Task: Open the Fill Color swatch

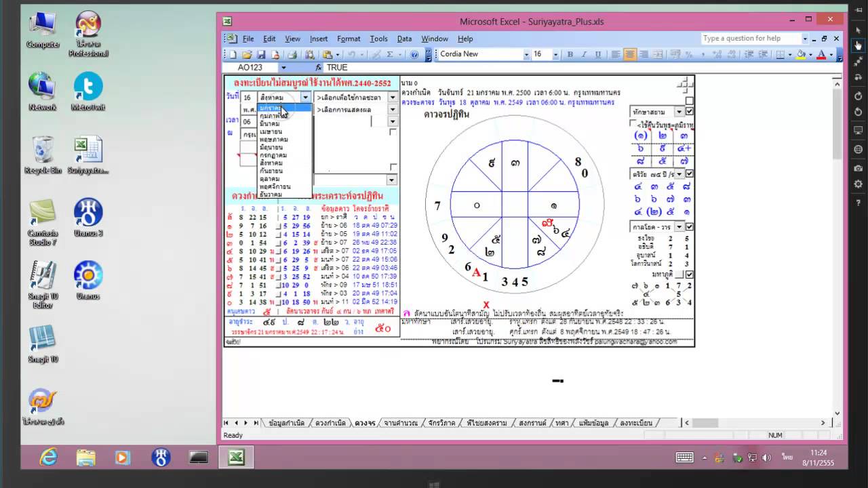Action: pos(801,55)
